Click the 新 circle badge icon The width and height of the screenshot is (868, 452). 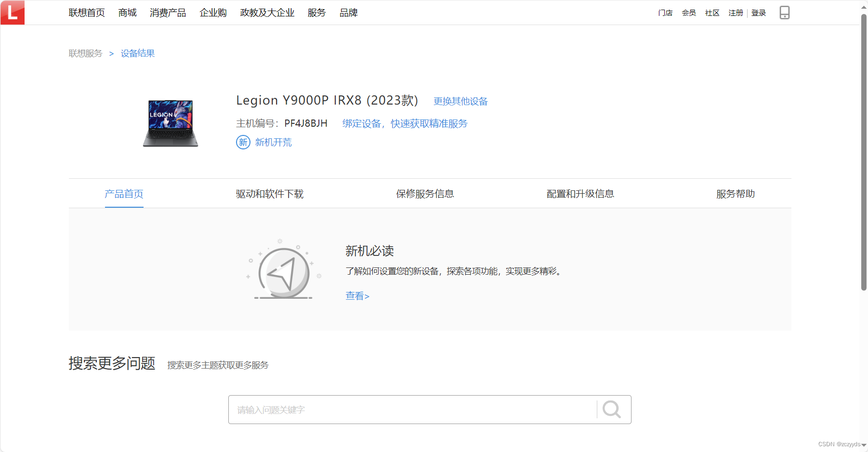pyautogui.click(x=243, y=142)
